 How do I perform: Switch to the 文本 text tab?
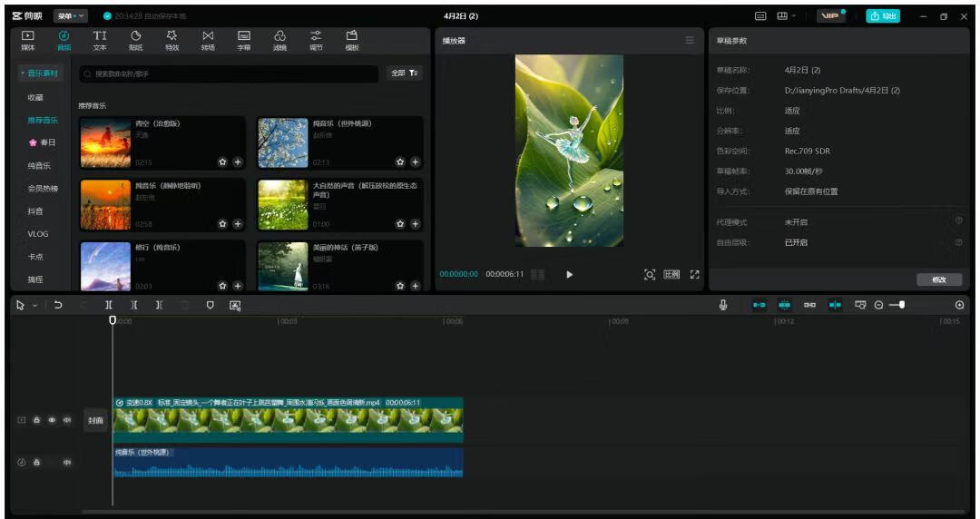click(x=100, y=40)
